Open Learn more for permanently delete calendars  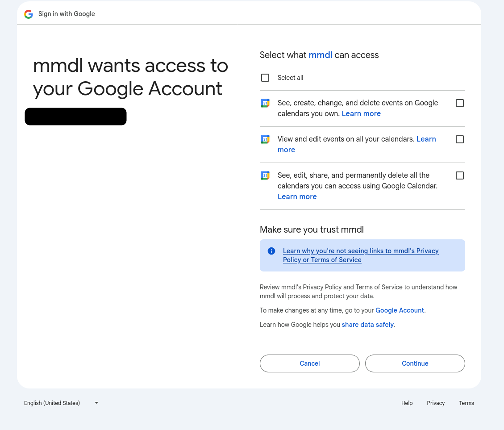tap(297, 196)
